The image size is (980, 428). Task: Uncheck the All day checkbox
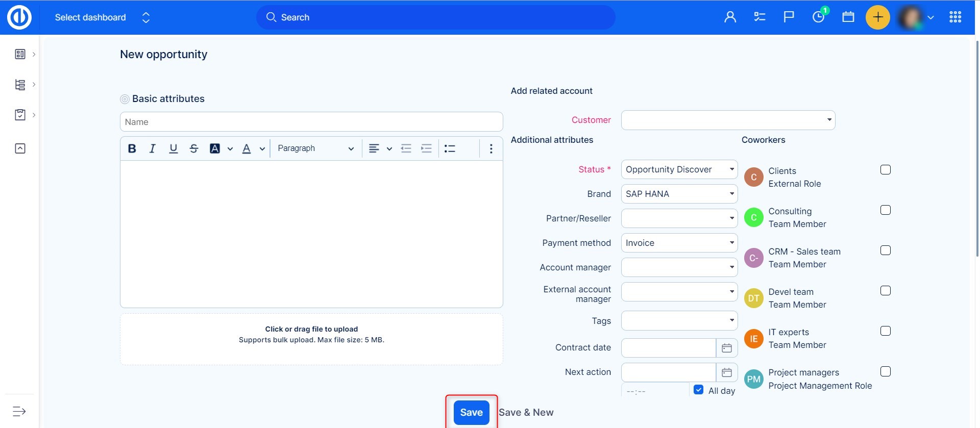(699, 390)
